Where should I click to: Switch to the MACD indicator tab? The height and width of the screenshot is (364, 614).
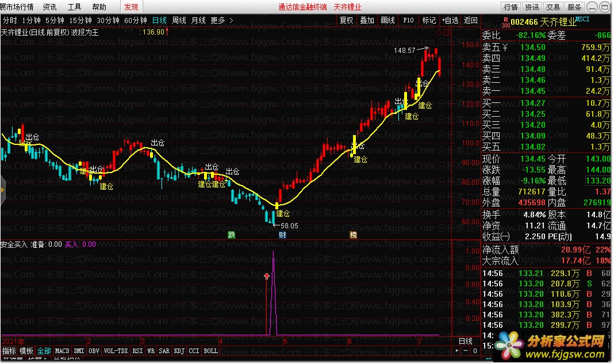[x=62, y=350]
